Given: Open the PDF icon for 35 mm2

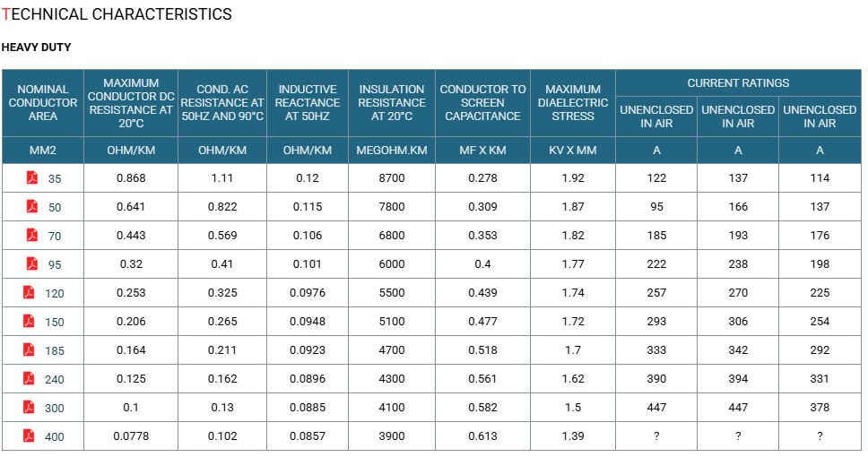Looking at the screenshot, I should 32,177.
